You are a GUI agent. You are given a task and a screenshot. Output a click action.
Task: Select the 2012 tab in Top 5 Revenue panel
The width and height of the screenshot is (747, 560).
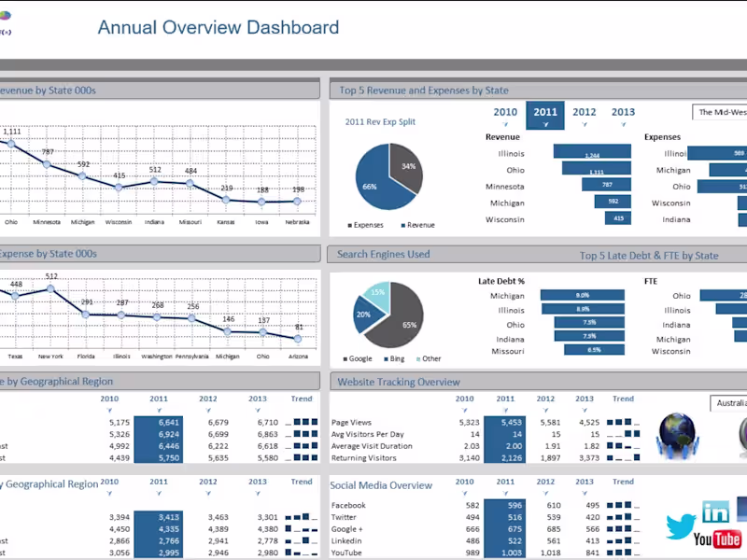coord(585,112)
